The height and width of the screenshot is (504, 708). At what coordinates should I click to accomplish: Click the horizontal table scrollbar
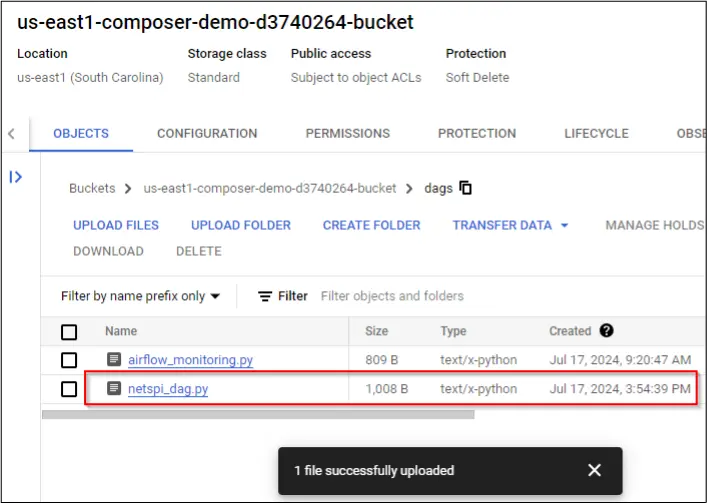coord(258,415)
